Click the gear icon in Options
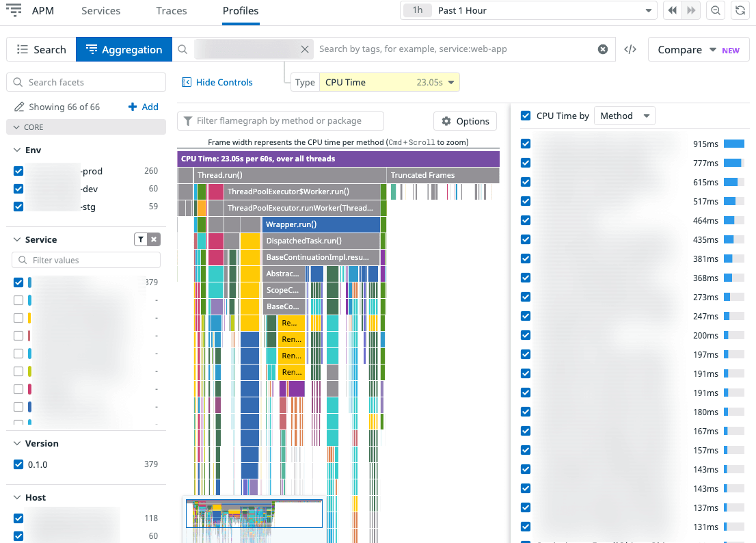756x543 pixels. click(x=446, y=121)
